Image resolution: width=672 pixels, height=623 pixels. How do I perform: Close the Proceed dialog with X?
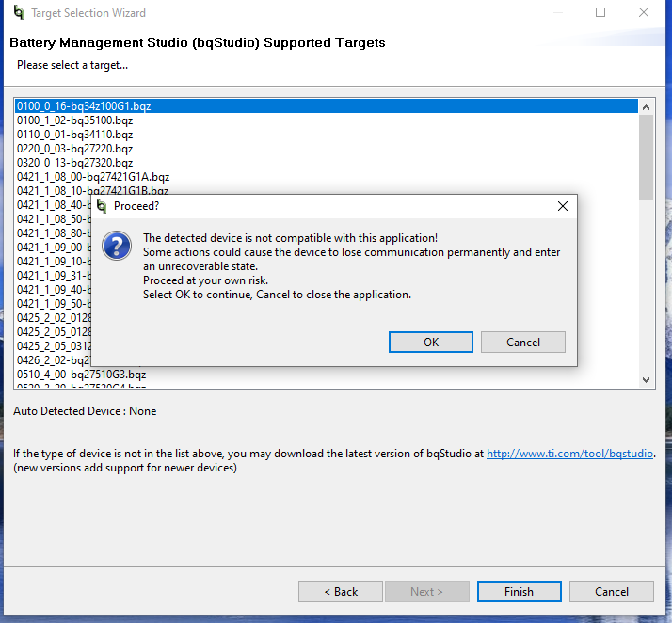coord(563,206)
